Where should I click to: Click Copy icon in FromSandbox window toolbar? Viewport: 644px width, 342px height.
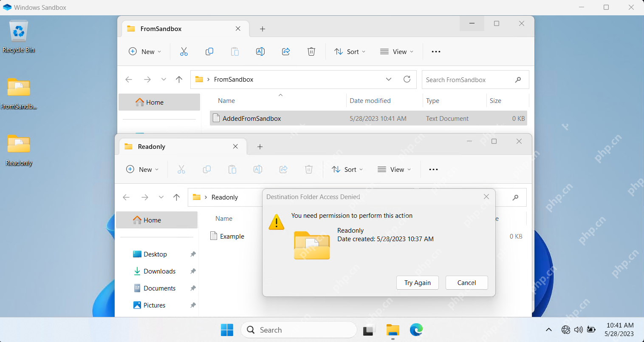point(209,51)
